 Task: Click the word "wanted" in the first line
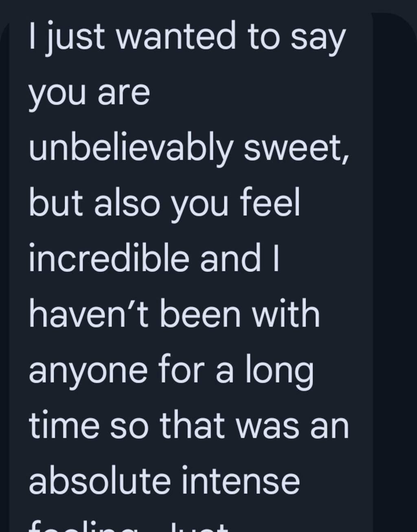176,37
